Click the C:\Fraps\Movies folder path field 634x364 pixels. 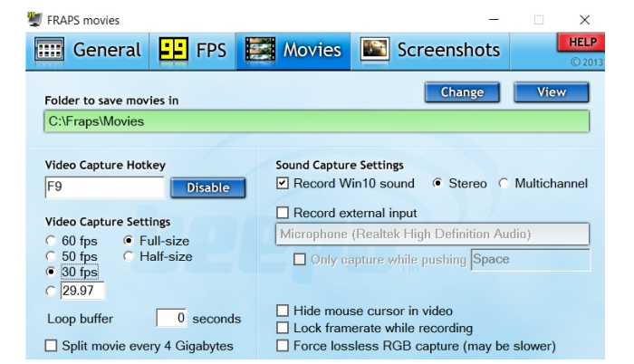[x=317, y=121]
